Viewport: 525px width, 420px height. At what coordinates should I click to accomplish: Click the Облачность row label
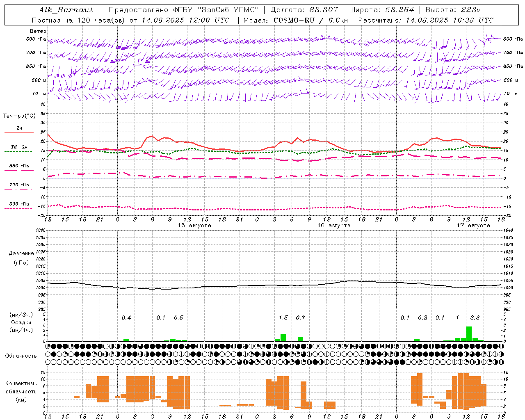[x=21, y=356]
